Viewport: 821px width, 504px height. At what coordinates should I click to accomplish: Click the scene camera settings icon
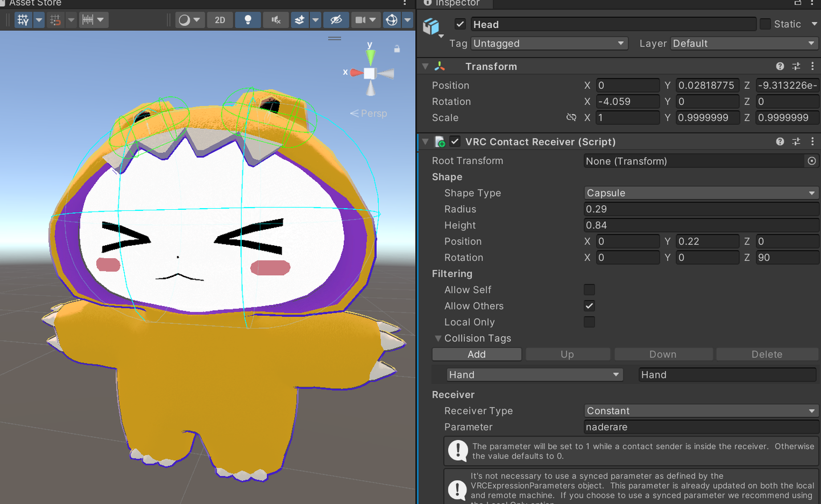tap(360, 20)
